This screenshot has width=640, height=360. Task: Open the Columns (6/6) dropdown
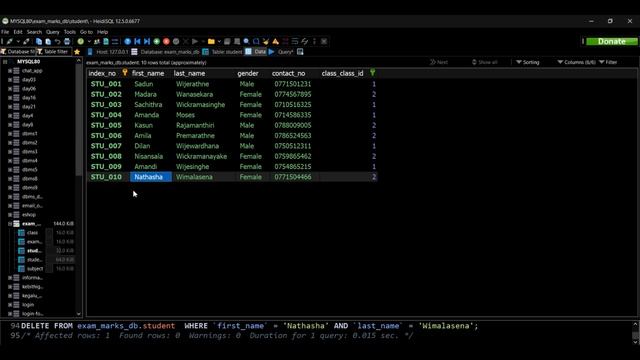click(576, 62)
